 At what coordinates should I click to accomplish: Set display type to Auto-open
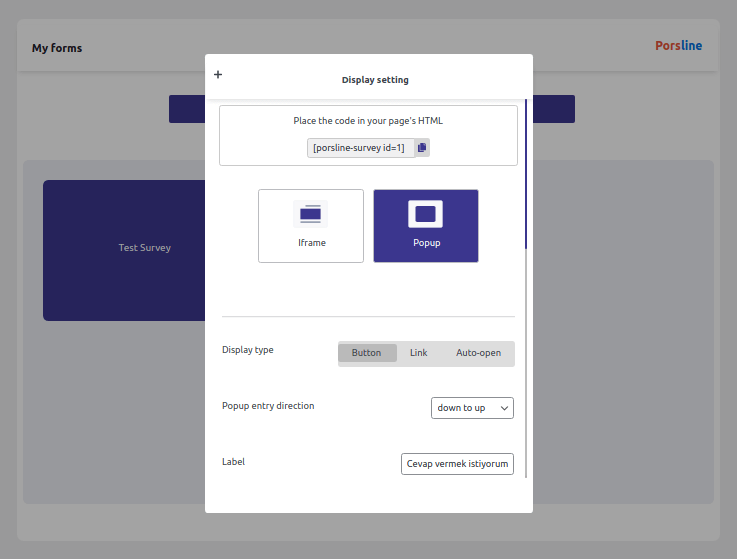[x=478, y=353]
